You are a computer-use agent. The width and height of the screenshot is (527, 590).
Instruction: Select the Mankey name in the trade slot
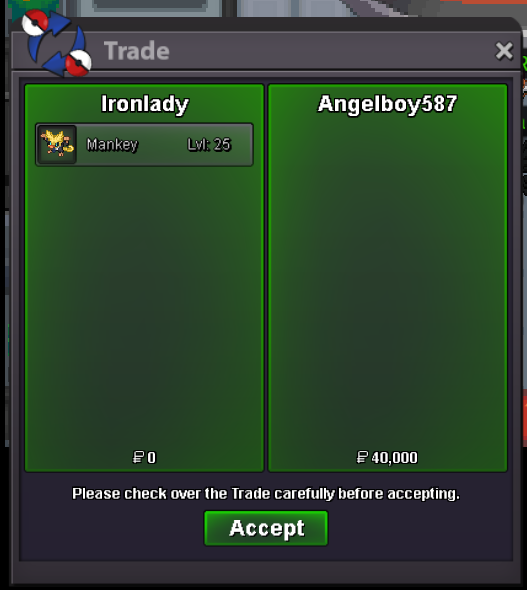pos(112,144)
